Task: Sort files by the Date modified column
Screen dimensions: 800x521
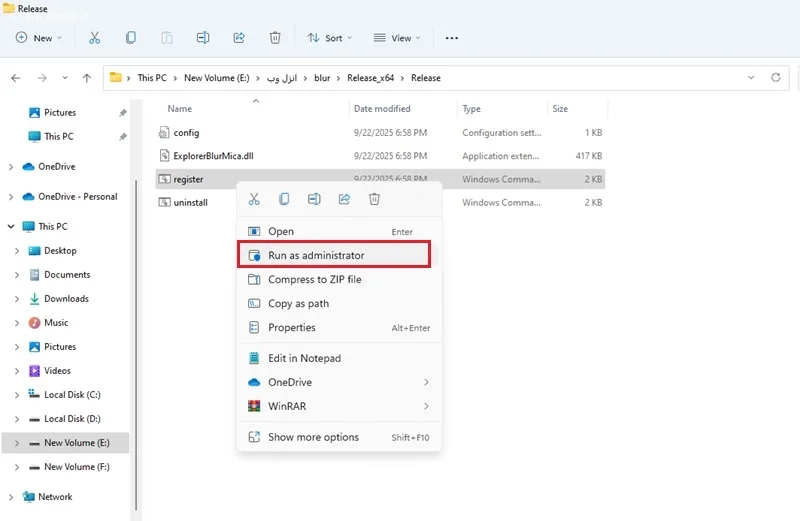Action: point(382,109)
